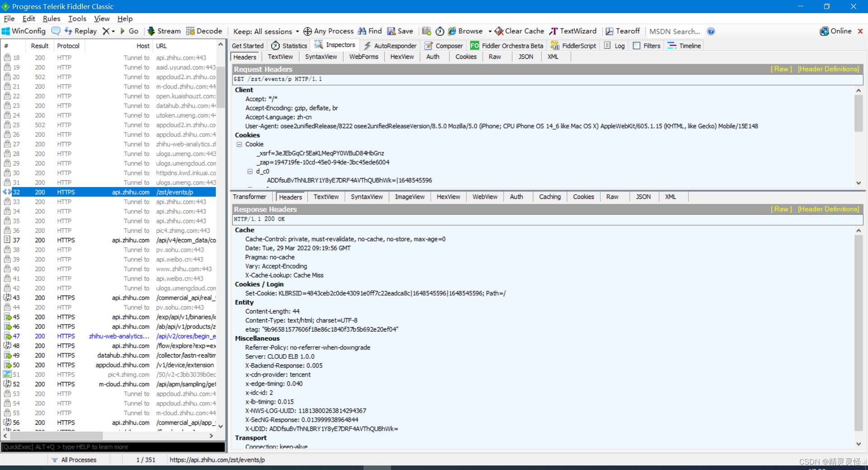
Task: Select the Any Process target tool
Action: [x=328, y=31]
